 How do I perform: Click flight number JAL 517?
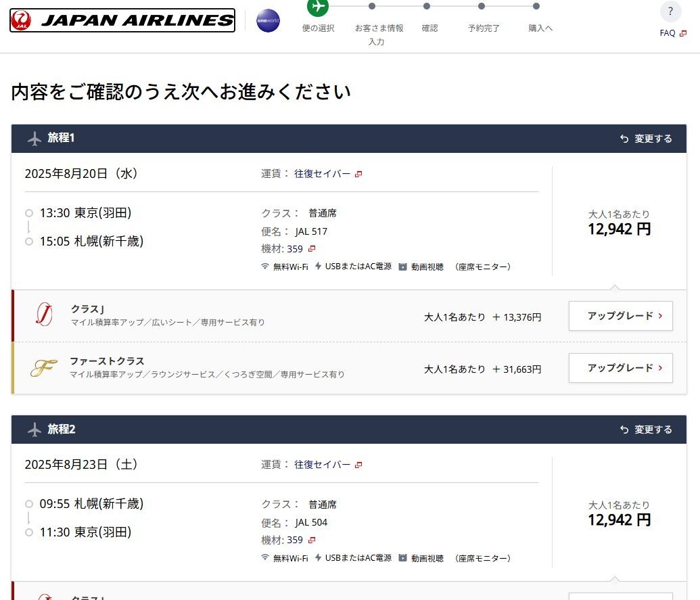pos(311,232)
